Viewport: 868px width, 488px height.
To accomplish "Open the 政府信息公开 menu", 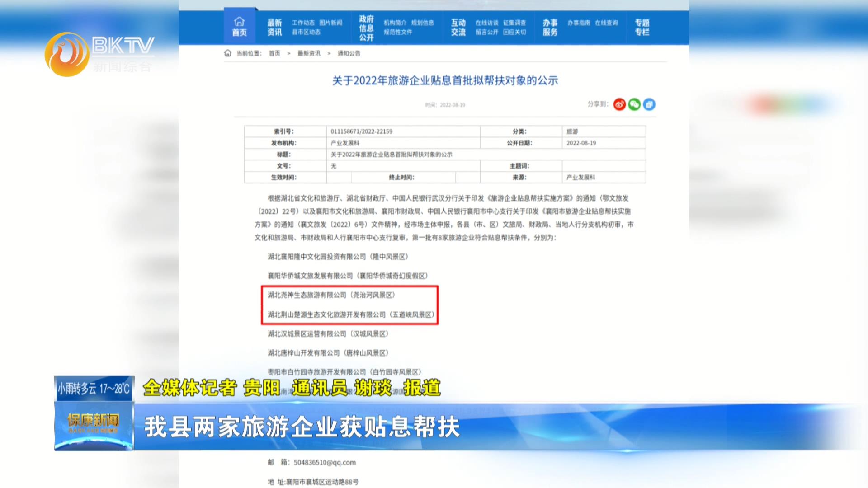I will 366,28.
